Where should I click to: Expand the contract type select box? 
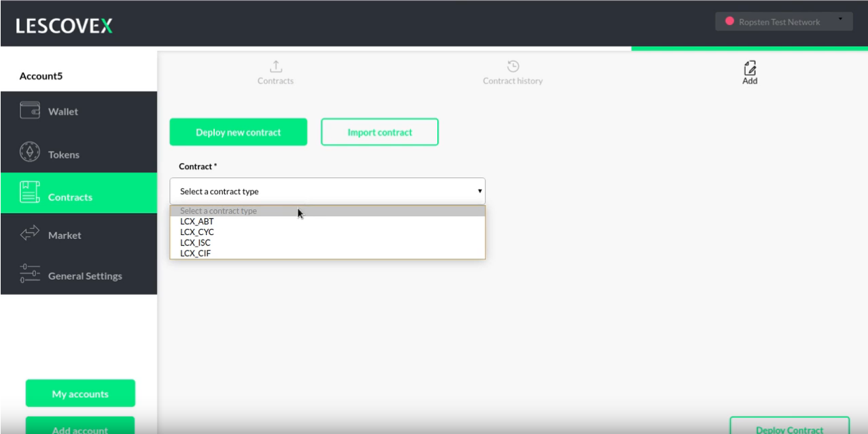328,191
